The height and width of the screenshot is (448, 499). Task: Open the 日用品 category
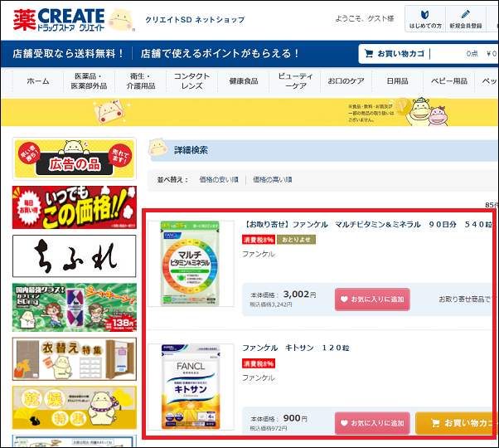[398, 81]
